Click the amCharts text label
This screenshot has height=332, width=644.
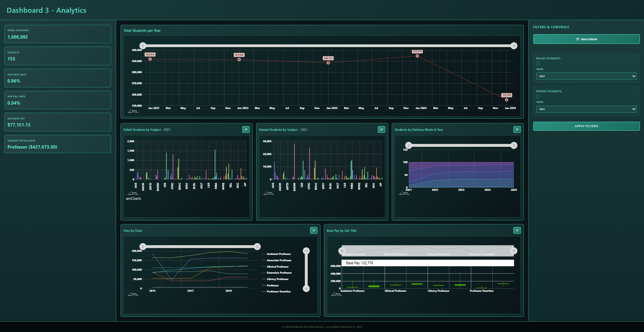coord(133,199)
